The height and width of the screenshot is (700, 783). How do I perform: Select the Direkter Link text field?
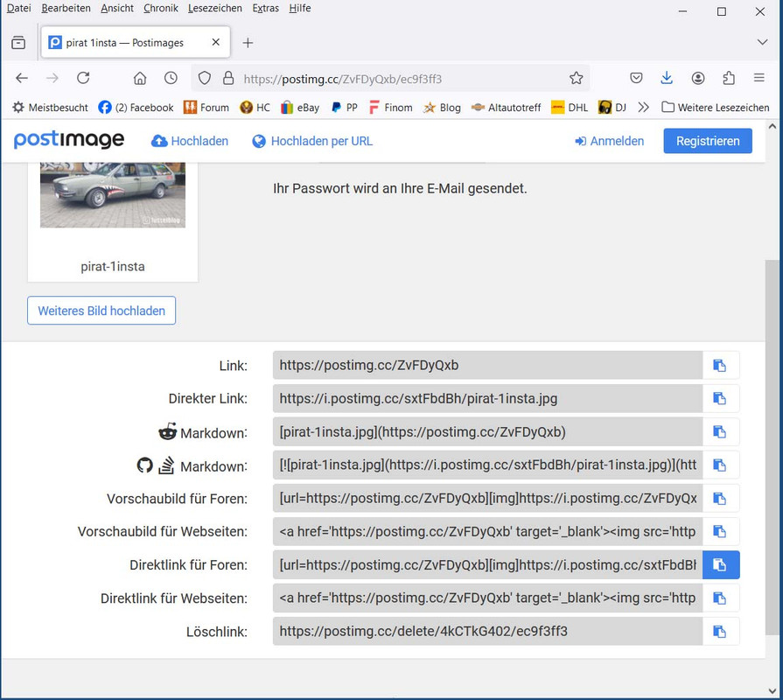tap(488, 398)
